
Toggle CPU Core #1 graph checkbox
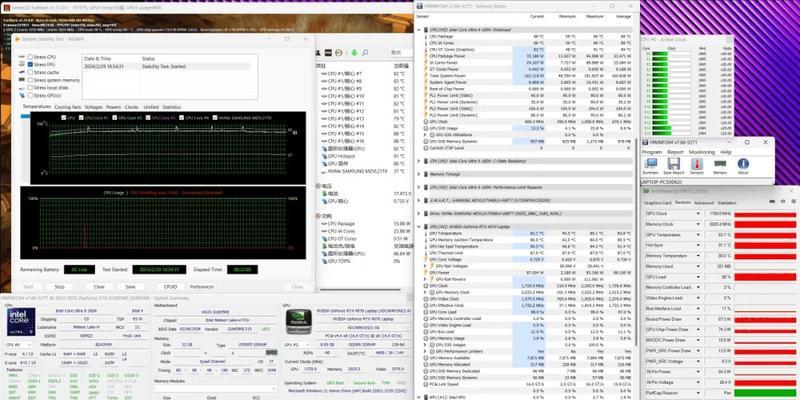click(82, 118)
